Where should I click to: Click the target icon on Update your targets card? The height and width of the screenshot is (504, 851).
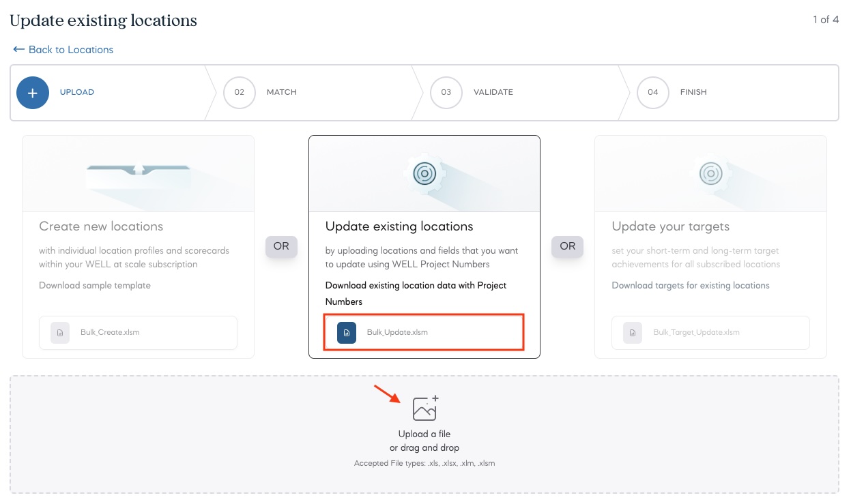710,173
